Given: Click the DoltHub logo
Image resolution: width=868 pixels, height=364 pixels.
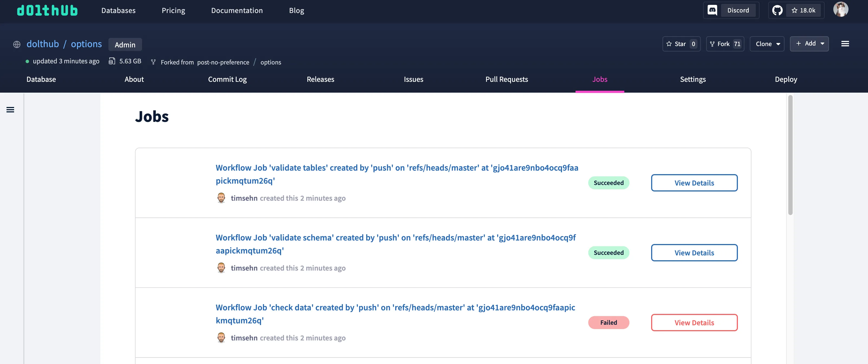Looking at the screenshot, I should point(47,10).
